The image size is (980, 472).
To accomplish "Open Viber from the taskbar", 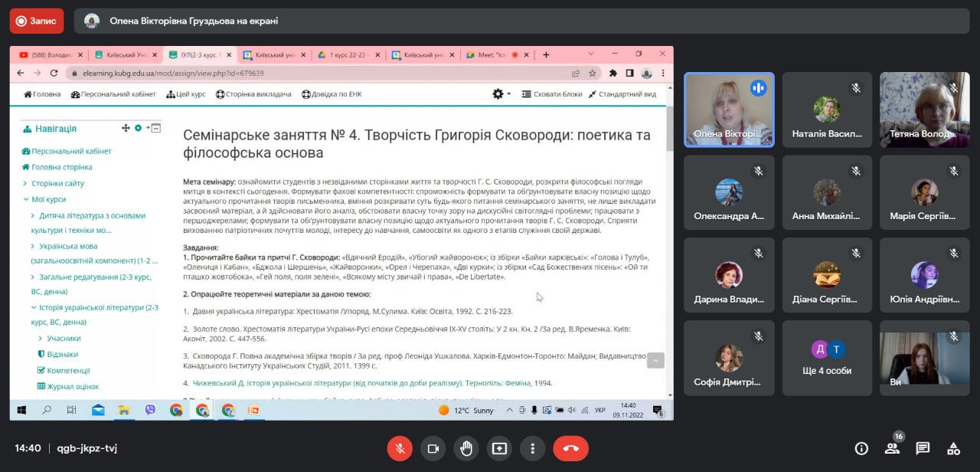I will point(150,411).
